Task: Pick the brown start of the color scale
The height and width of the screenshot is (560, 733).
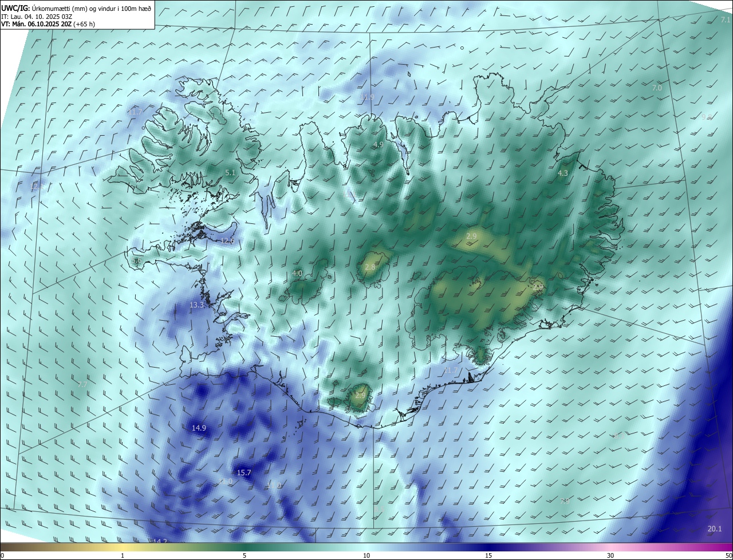Action: pyautogui.click(x=5, y=547)
